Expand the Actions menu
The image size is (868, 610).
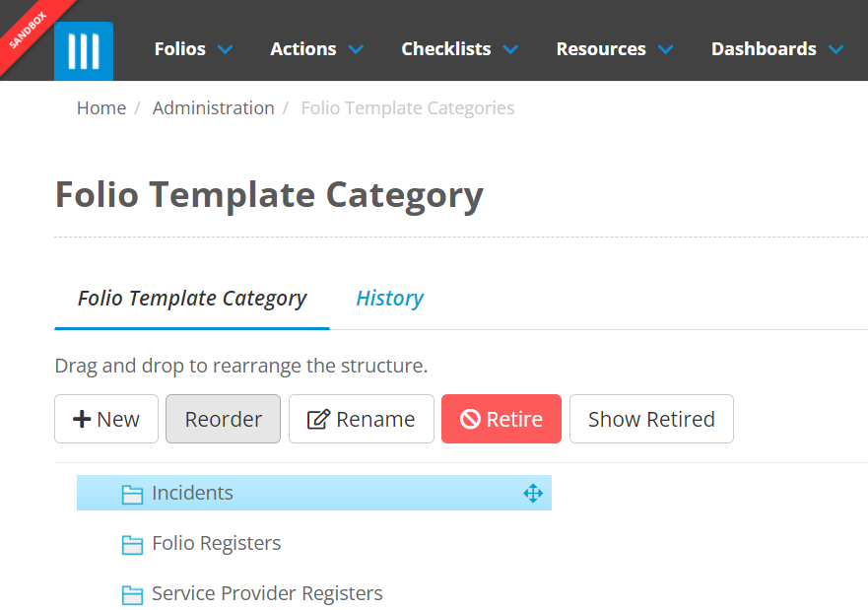tap(316, 49)
